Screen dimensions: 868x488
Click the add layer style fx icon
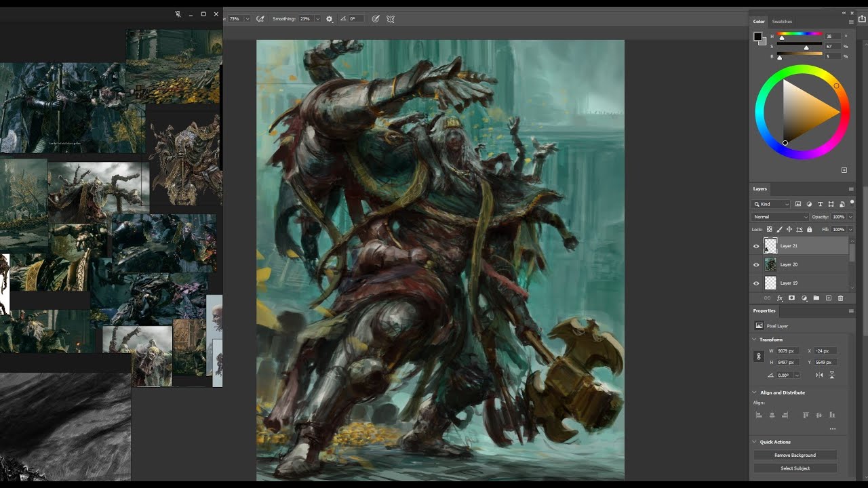coord(779,298)
